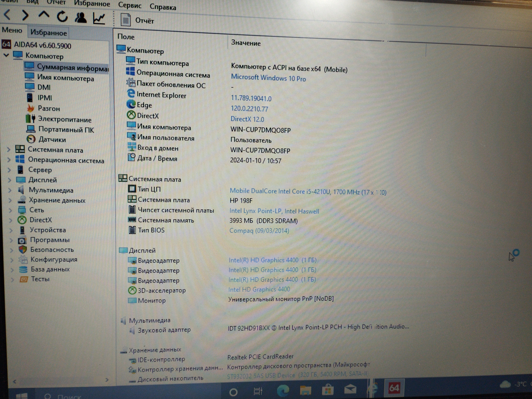Open Mail app from the taskbar

click(350, 389)
